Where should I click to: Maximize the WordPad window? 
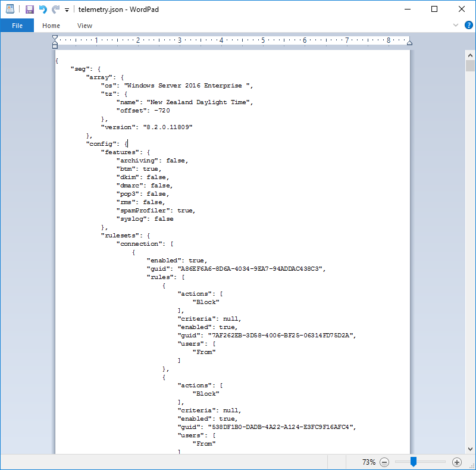pos(434,10)
